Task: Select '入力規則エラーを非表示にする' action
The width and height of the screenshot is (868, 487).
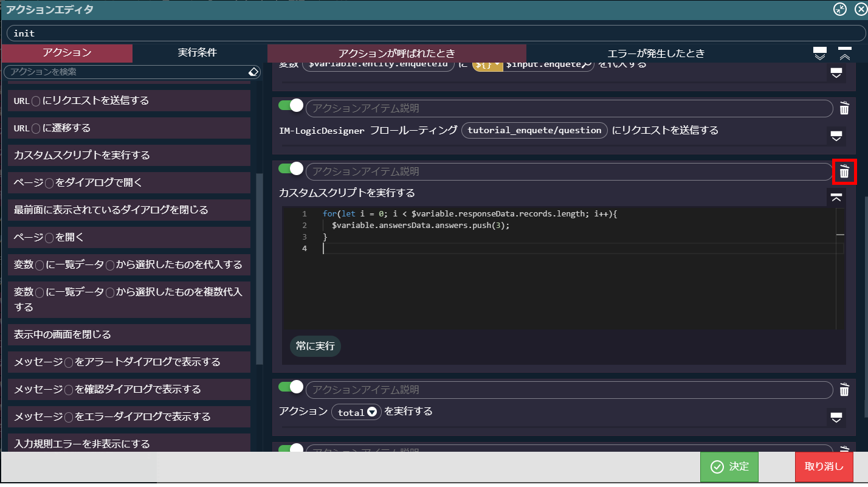Action: click(x=129, y=443)
